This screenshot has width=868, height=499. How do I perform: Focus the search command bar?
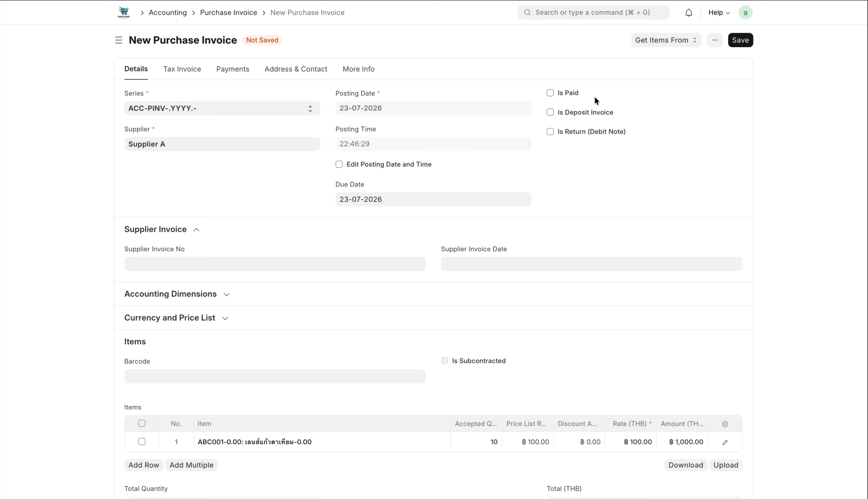point(593,13)
